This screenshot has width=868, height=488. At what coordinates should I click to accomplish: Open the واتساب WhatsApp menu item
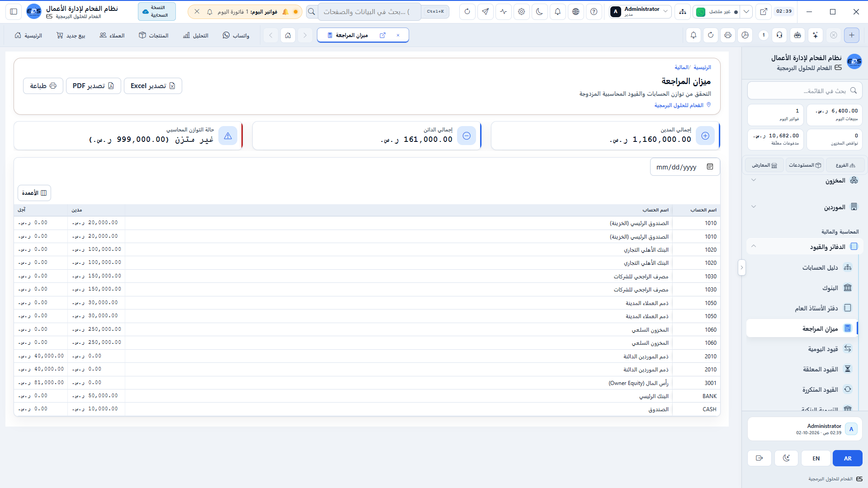(x=236, y=35)
